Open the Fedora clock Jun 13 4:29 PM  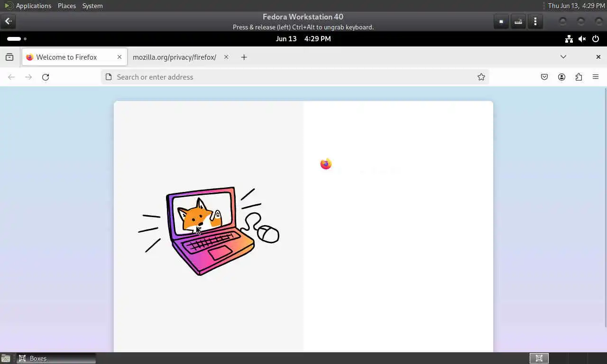(303, 39)
